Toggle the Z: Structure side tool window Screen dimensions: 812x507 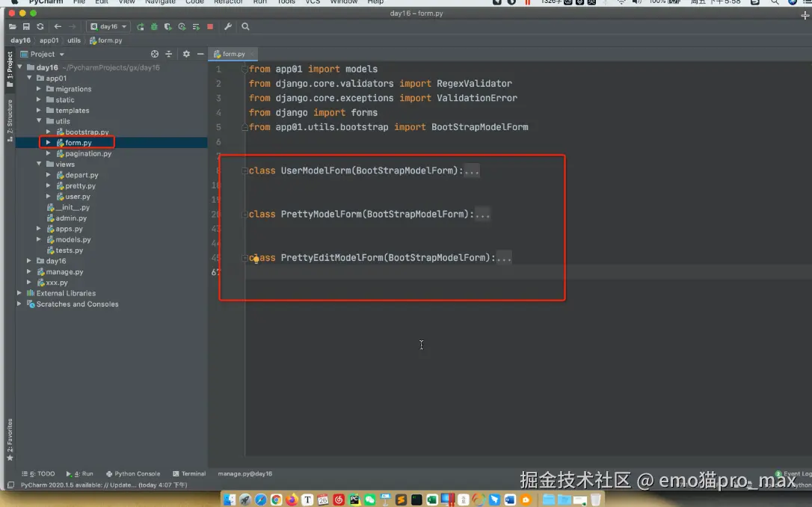10,120
